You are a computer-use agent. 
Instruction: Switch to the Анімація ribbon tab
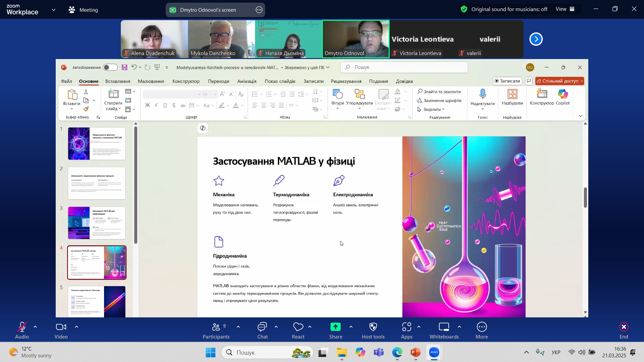(247, 81)
